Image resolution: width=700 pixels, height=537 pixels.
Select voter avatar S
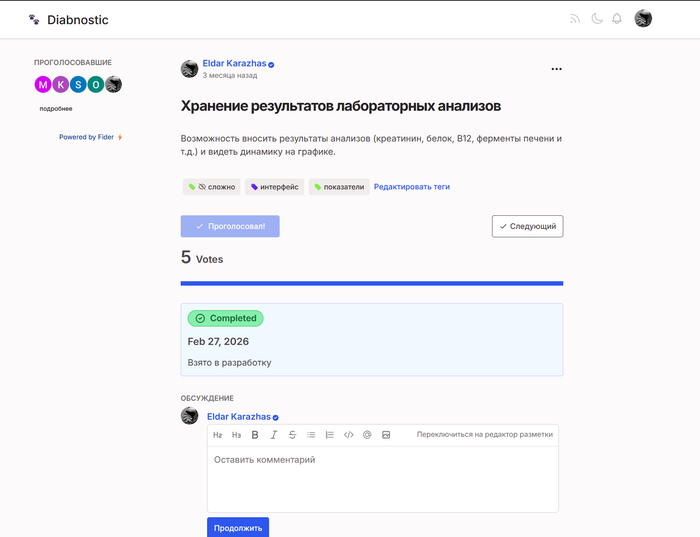tap(78, 84)
